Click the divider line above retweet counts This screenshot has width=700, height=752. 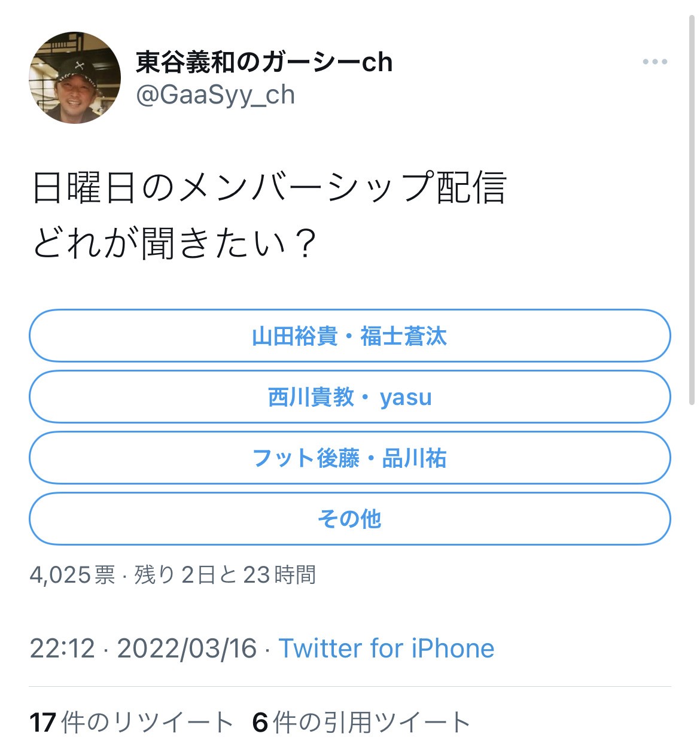349,686
